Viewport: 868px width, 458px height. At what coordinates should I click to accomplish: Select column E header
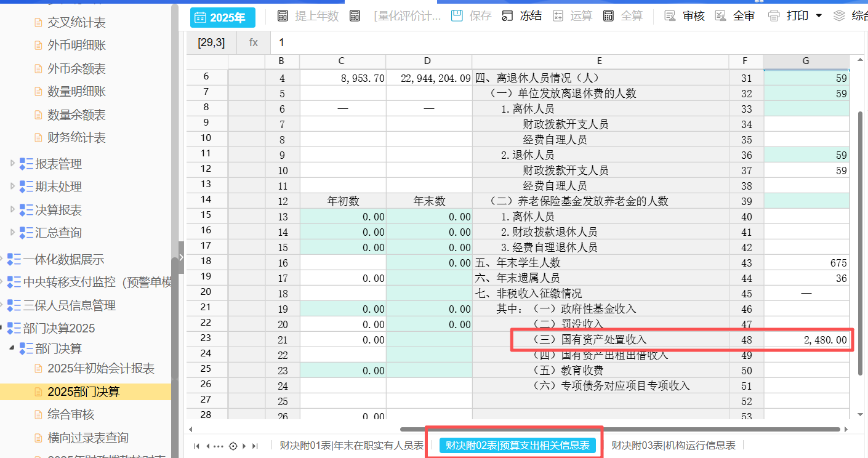pos(600,61)
